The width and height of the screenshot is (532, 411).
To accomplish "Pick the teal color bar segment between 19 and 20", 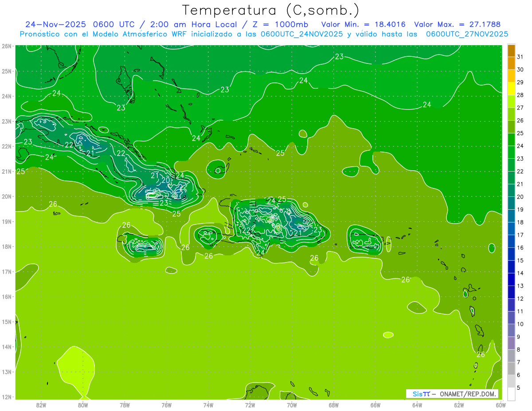I will pyautogui.click(x=511, y=203).
